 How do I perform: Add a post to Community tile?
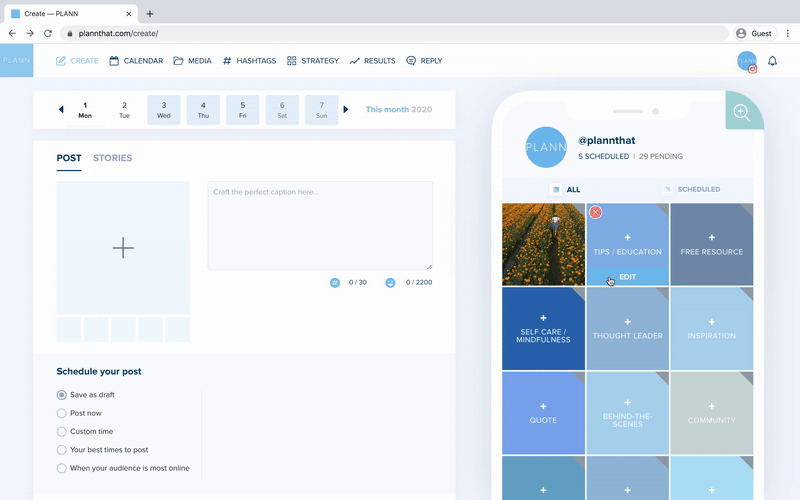(712, 413)
